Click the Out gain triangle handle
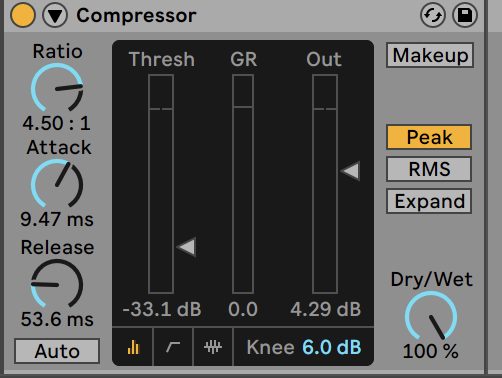The height and width of the screenshot is (378, 502). point(350,171)
